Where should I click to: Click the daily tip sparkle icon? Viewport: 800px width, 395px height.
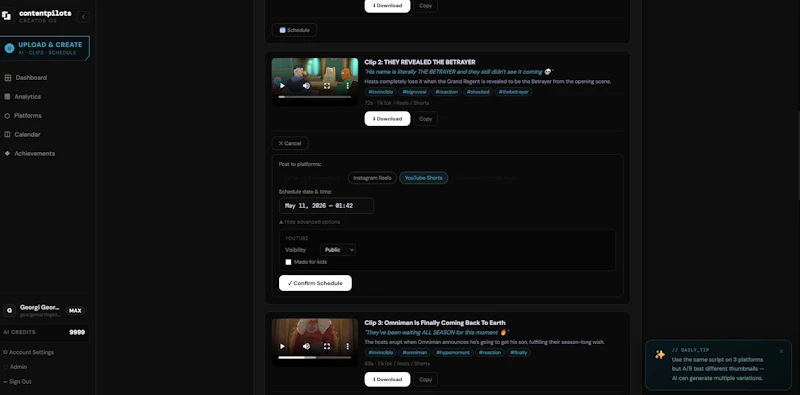(x=660, y=355)
